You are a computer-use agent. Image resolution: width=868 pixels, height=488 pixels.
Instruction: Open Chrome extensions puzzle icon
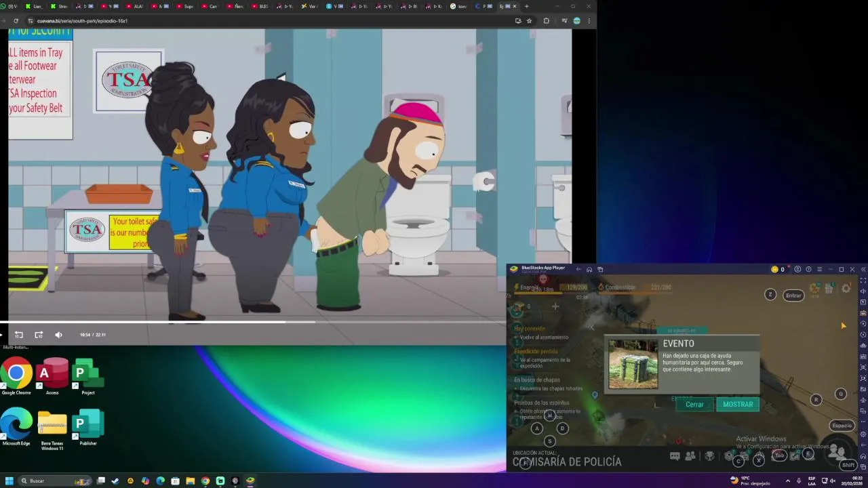(546, 21)
